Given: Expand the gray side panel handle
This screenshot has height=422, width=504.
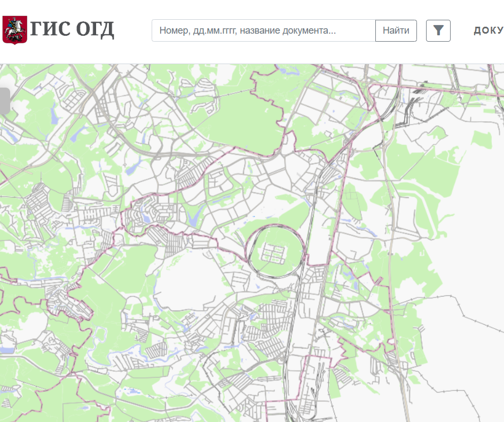Looking at the screenshot, I should point(4,101).
